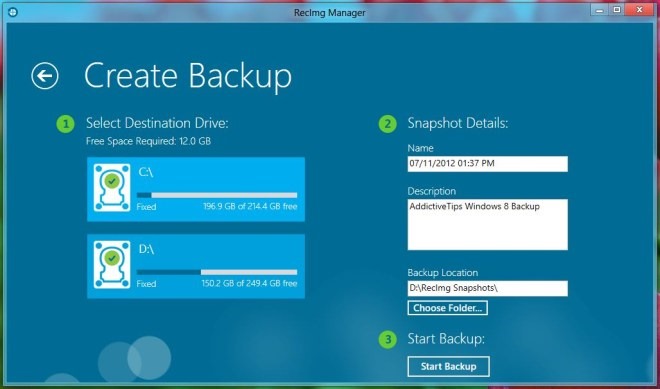
Task: Click into the Description text box
Action: (x=487, y=224)
